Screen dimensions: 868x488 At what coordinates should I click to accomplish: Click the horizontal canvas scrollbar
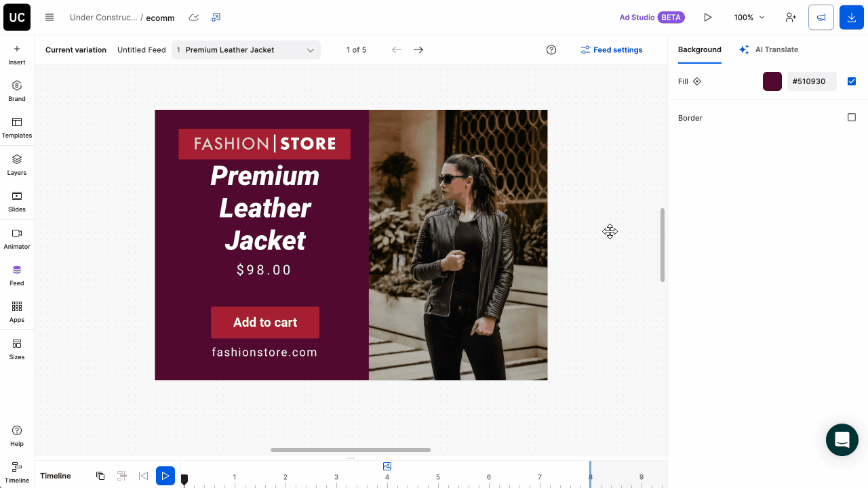click(x=351, y=450)
